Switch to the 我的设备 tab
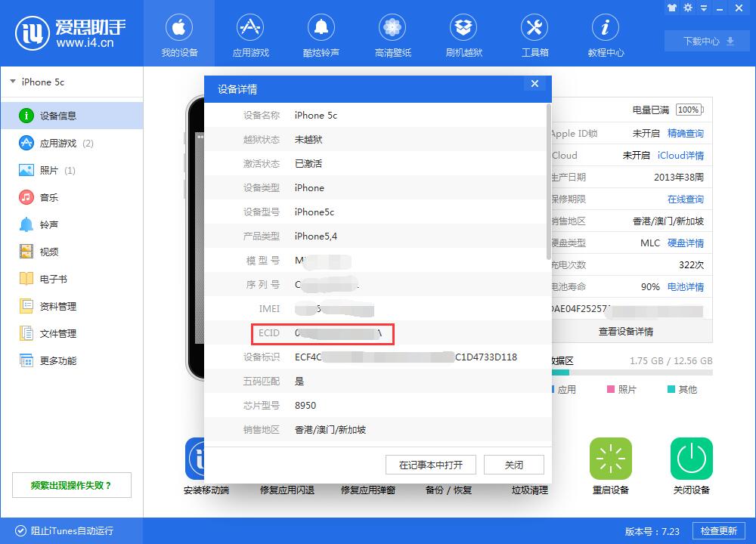 (x=178, y=33)
